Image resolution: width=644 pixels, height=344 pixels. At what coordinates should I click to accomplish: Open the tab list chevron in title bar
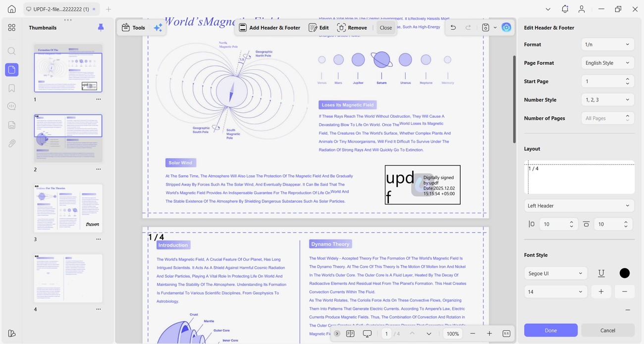(548, 9)
